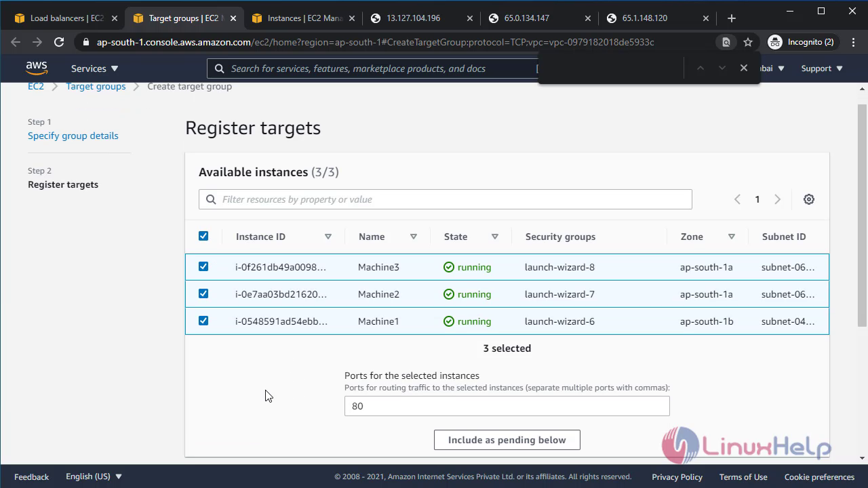Image resolution: width=868 pixels, height=488 pixels.
Task: Click the browser forward arrow
Action: (x=37, y=42)
